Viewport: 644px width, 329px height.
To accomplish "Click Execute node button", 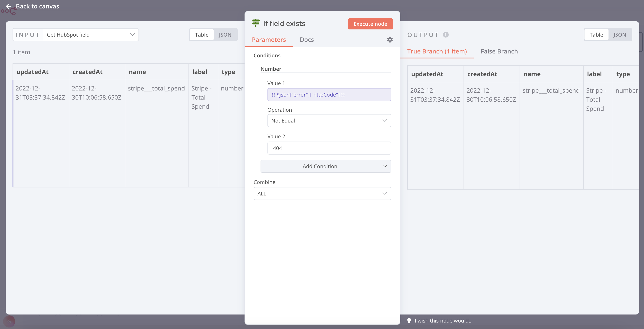I will tap(370, 24).
